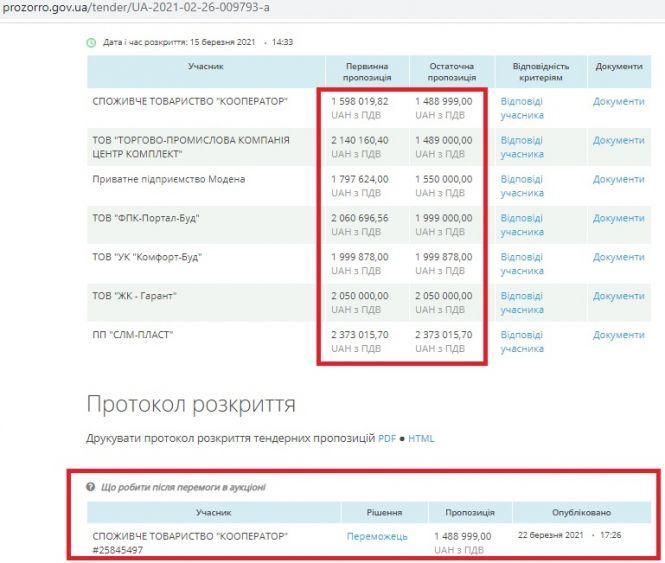This screenshot has width=665, height=563.
Task: Select ТОВ "ЖК - Гарант" participant name
Action: (134, 296)
